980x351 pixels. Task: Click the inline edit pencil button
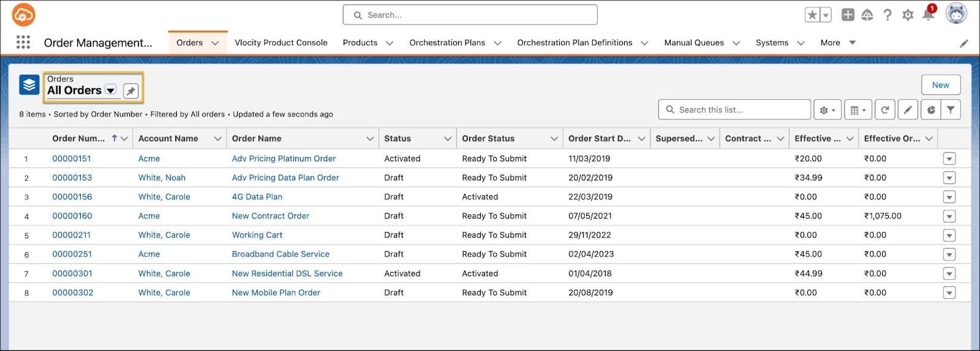pos(908,110)
